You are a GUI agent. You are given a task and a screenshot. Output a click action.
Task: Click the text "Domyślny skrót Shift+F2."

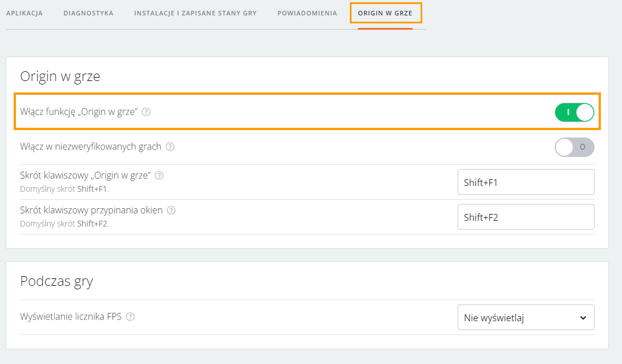[64, 224]
